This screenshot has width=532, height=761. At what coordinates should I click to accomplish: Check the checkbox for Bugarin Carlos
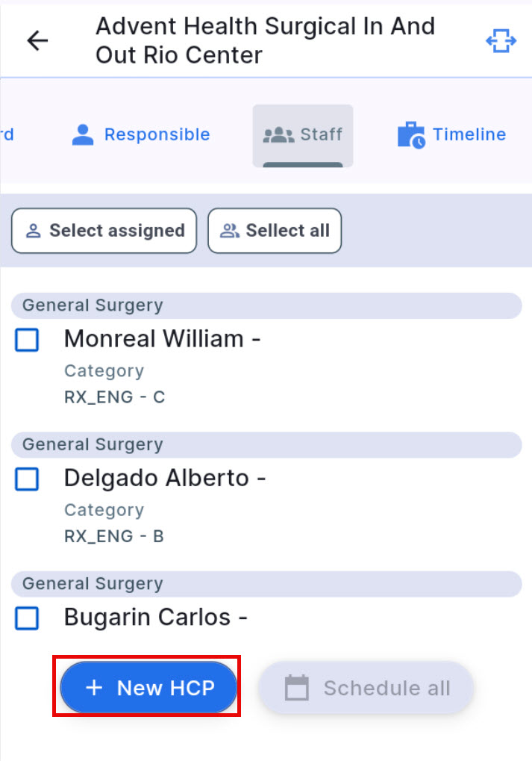point(26,619)
